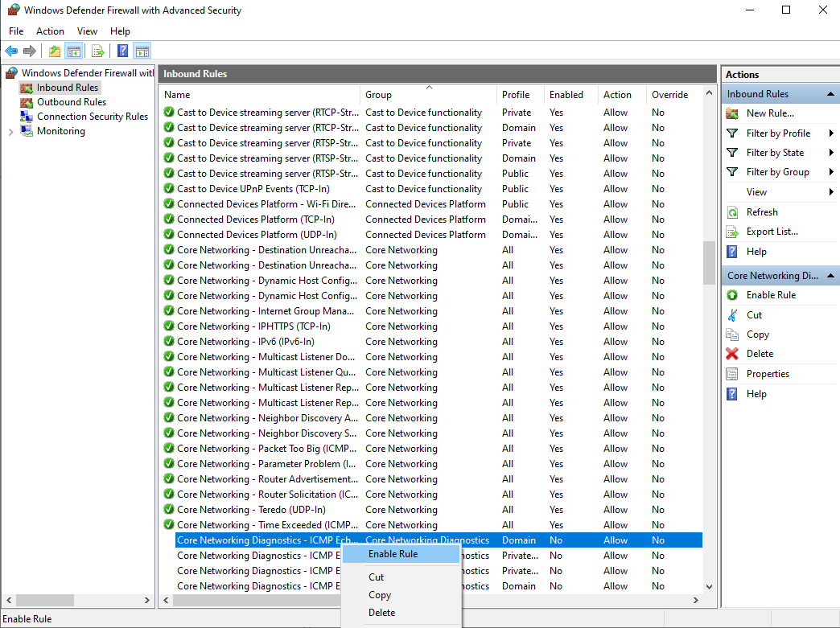Viewport: 840px width, 628px height.
Task: Click the Copy icon in Actions pane
Action: click(x=732, y=334)
